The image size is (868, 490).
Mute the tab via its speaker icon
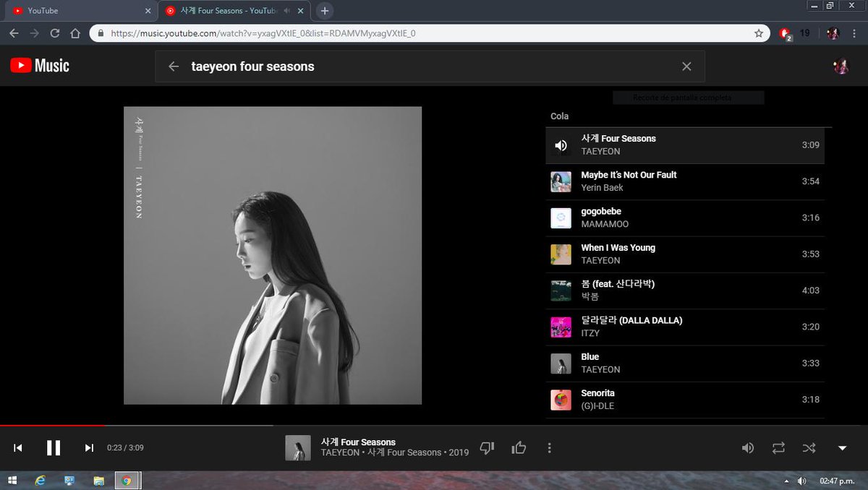[x=287, y=11]
